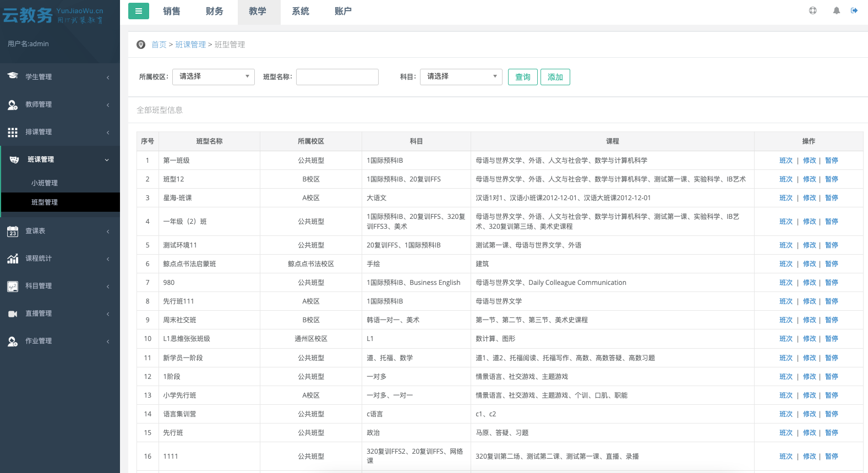868x473 pixels.
Task: Open the 系统 top menu
Action: click(x=301, y=12)
